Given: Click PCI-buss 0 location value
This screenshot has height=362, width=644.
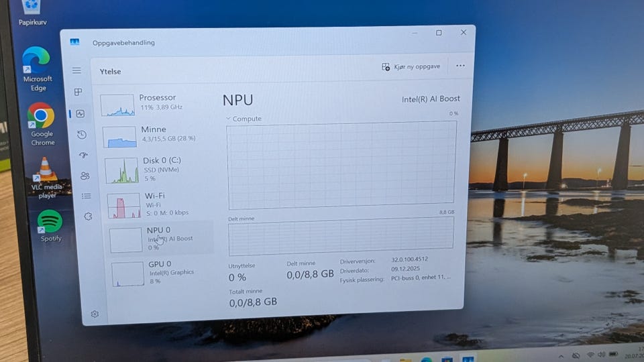Looking at the screenshot, I should click(421, 278).
